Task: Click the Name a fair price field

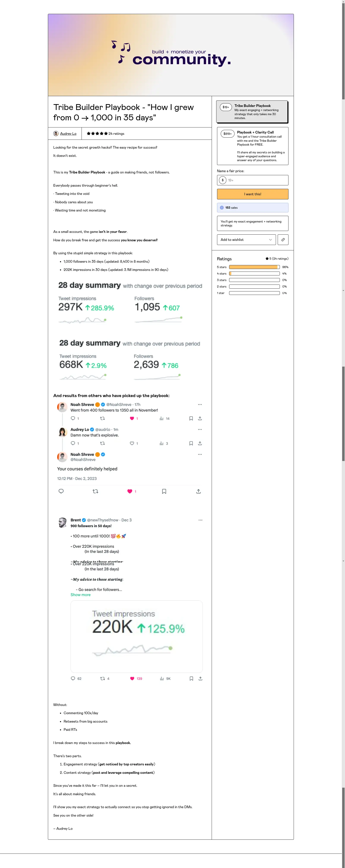Action: click(252, 180)
